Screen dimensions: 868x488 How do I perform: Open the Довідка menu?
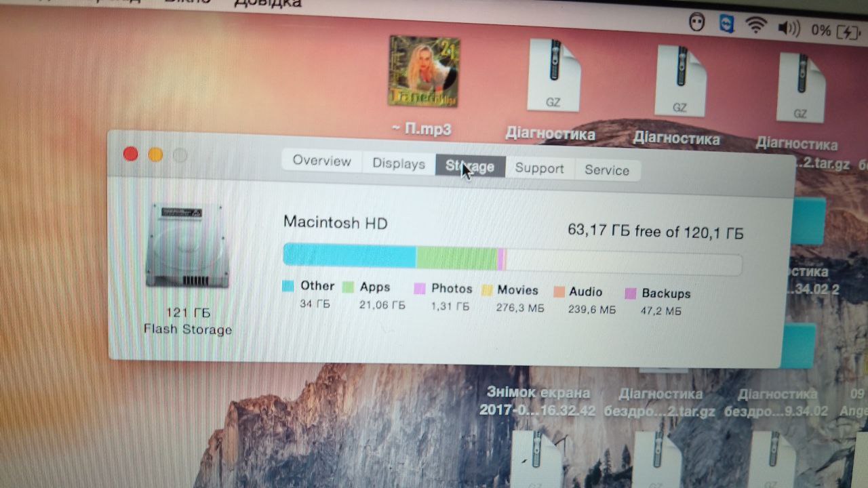[x=267, y=3]
